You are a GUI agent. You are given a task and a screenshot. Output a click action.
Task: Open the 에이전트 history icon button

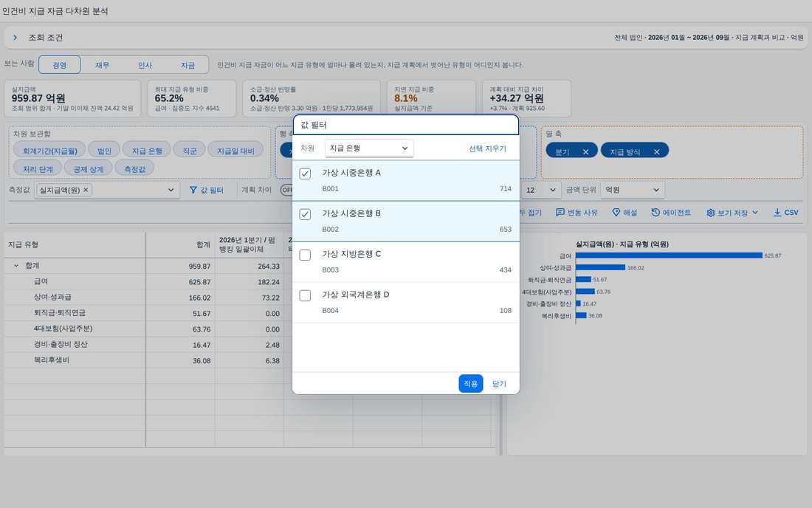656,213
